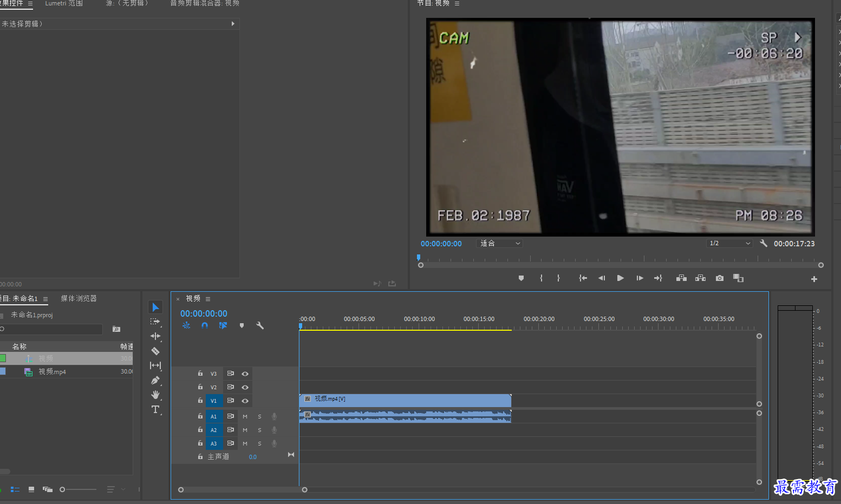Image resolution: width=841 pixels, height=504 pixels.
Task: Expand the 未选择剪辑 arrow in effect controls
Action: (233, 24)
